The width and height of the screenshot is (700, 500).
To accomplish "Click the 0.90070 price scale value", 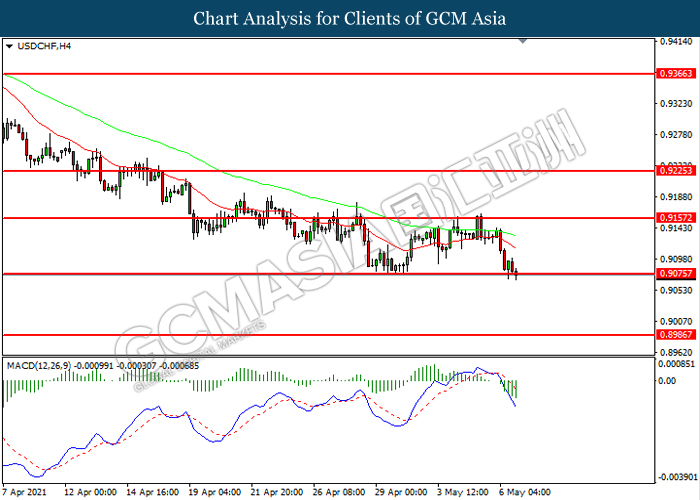I will click(x=676, y=321).
